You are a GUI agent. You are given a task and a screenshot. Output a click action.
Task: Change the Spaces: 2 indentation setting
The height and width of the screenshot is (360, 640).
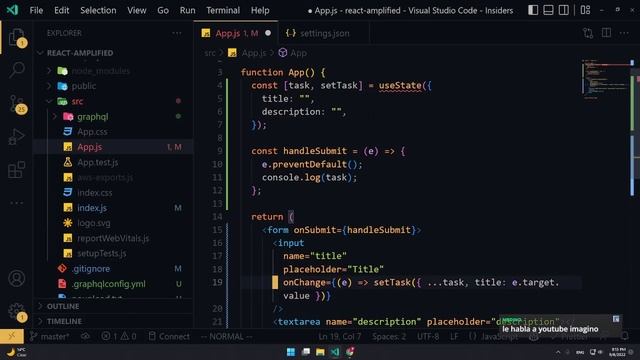point(389,336)
